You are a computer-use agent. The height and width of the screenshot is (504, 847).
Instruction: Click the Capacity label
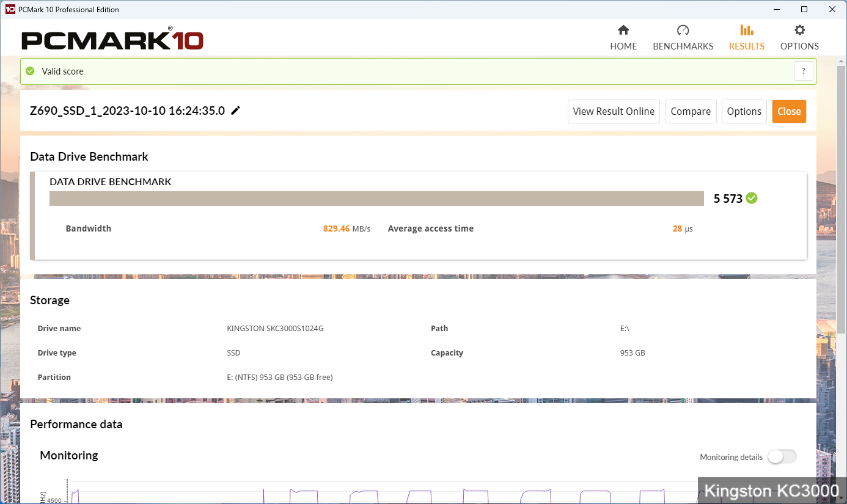coord(447,353)
